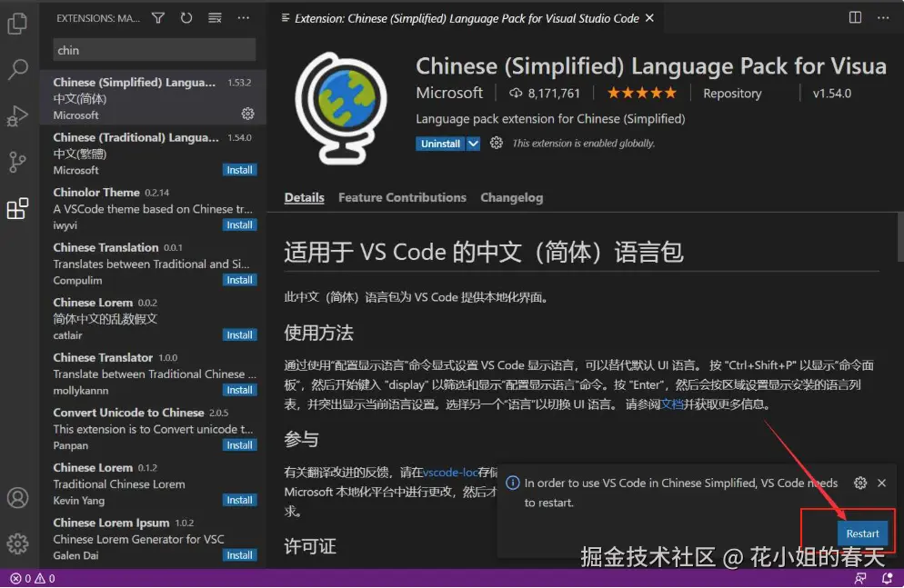Open the feedback icon in status bar
This screenshot has width=904, height=588.
(x=860, y=578)
